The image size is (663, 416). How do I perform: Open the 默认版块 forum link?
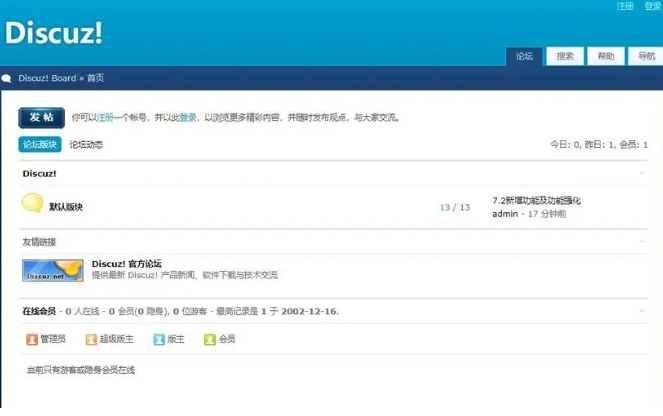click(66, 207)
